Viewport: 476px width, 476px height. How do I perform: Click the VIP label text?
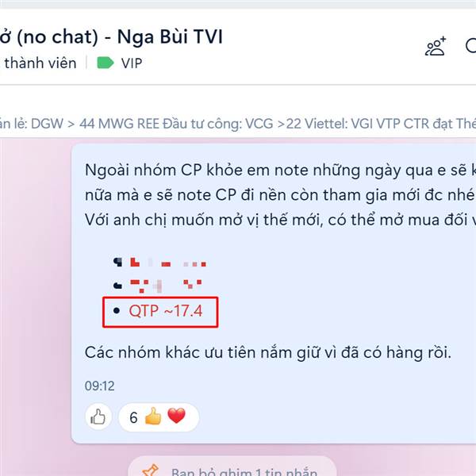[132, 63]
